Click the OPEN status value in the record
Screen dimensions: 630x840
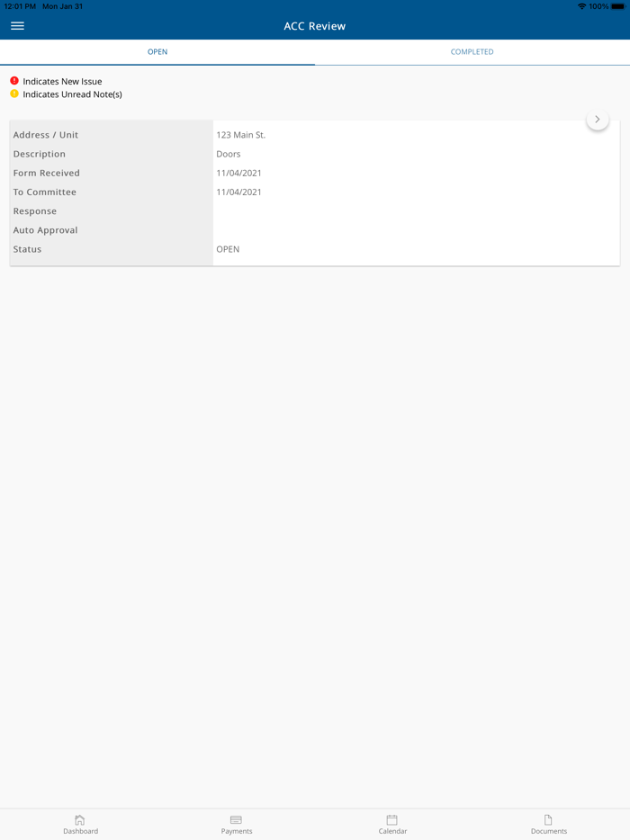pyautogui.click(x=228, y=249)
